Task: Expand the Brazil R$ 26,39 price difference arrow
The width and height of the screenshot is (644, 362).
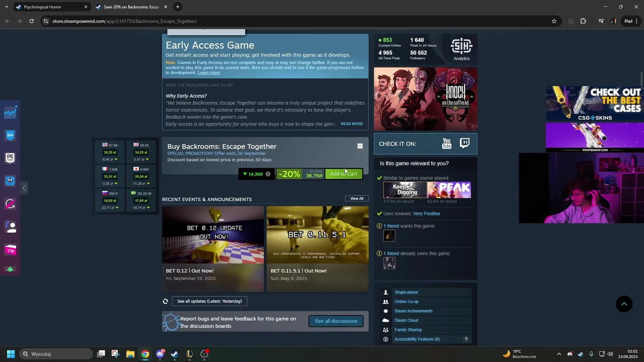Action: [148, 208]
